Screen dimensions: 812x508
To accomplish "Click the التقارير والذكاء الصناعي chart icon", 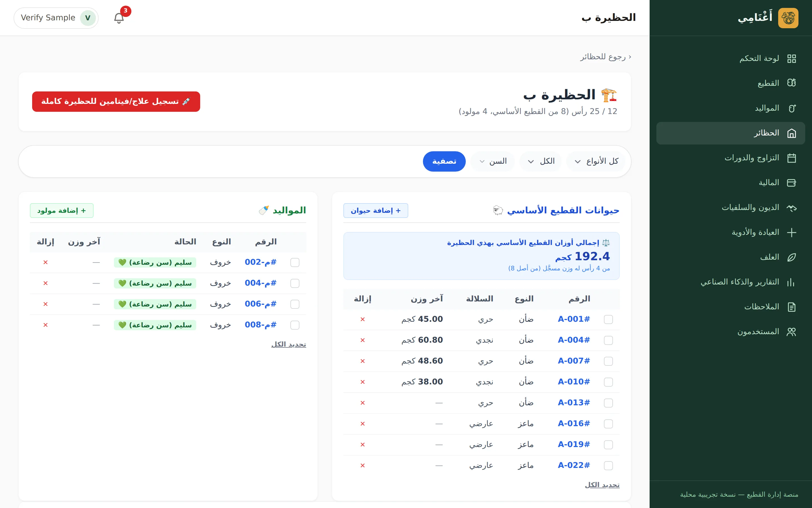I will (791, 282).
